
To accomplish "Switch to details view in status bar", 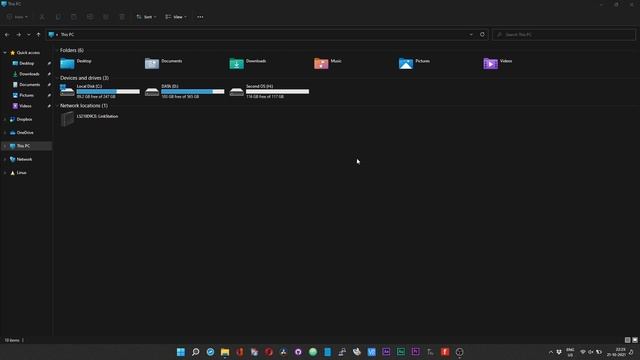I will [627, 340].
